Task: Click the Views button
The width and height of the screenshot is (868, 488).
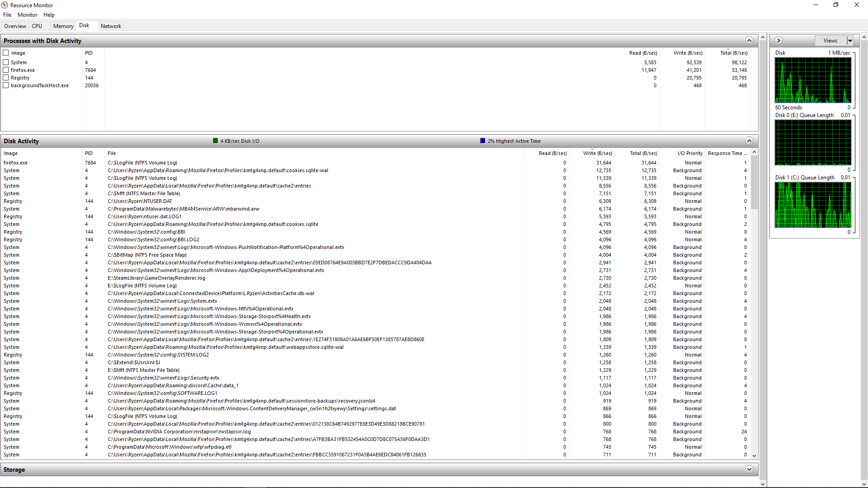Action: 830,41
